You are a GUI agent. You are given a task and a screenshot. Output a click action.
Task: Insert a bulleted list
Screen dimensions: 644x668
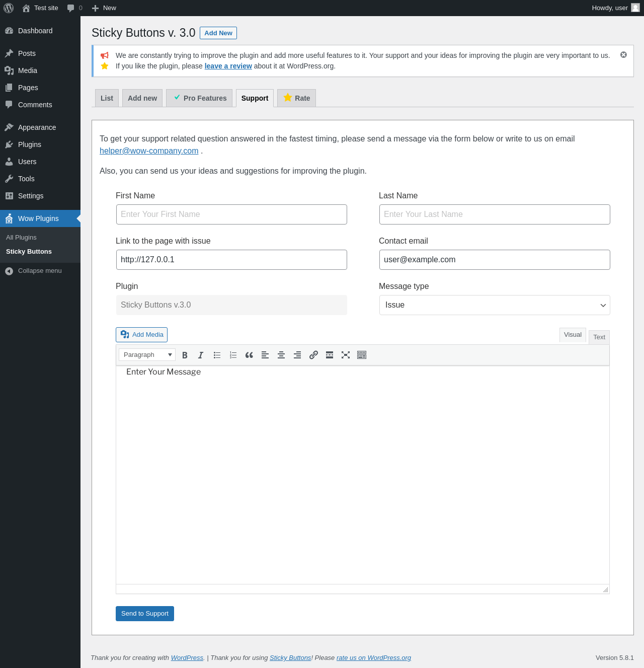coord(217,355)
